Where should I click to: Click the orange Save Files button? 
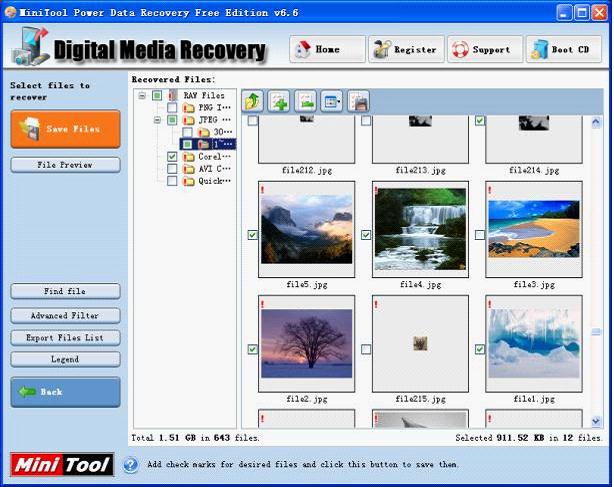pos(65,129)
